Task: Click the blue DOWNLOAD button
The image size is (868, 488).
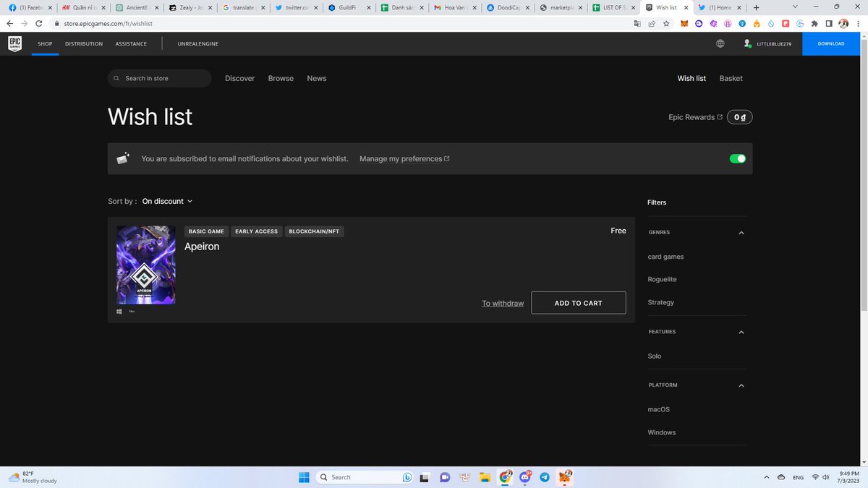Action: point(831,43)
